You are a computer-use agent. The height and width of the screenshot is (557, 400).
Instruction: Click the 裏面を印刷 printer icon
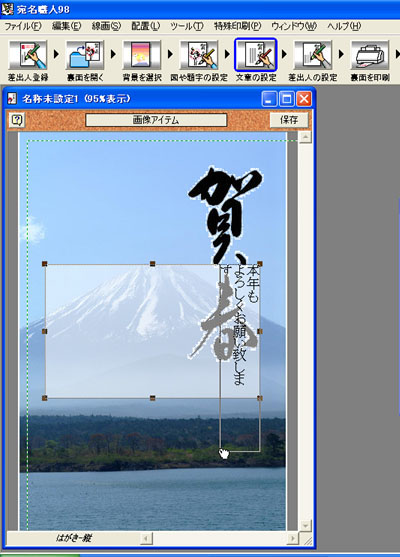click(370, 55)
